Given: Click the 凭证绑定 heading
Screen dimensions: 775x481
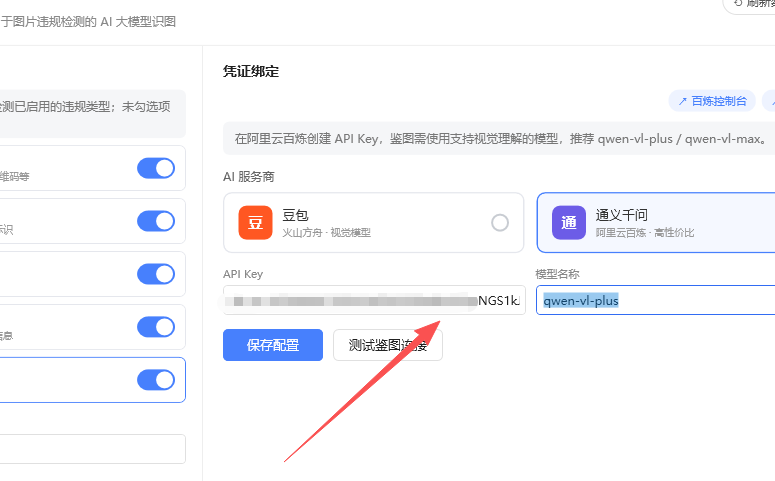Looking at the screenshot, I should (x=251, y=72).
